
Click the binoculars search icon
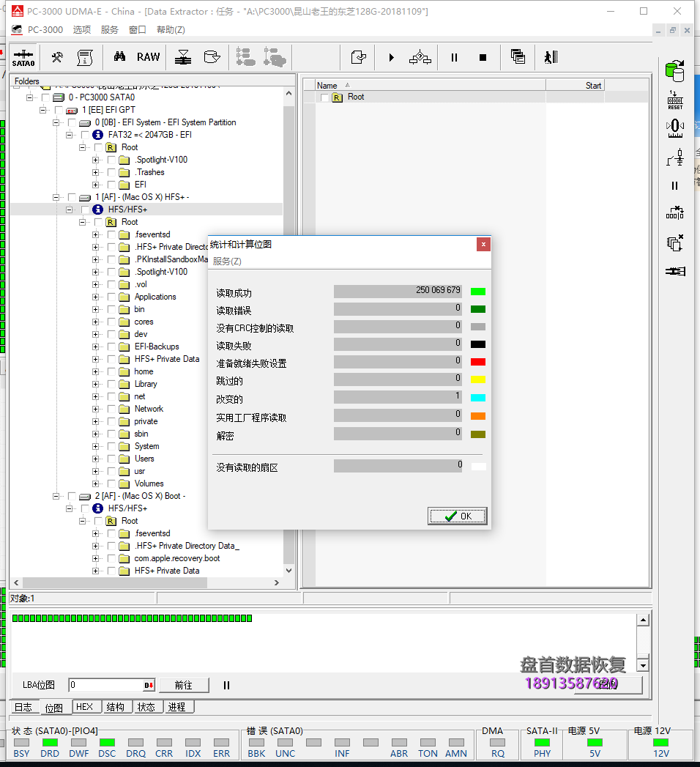(119, 57)
